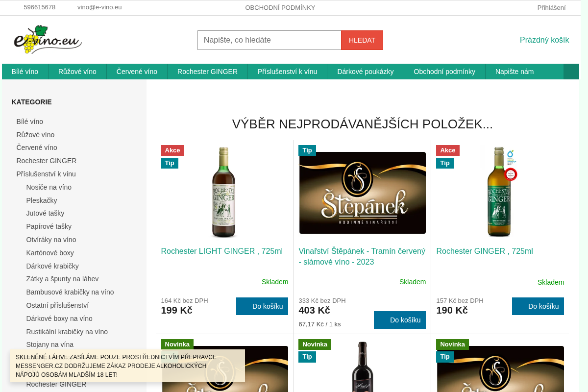The height and width of the screenshot is (392, 588).
Task: Click the green Rochester GINGER bottle image
Action: pyautogui.click(x=499, y=193)
